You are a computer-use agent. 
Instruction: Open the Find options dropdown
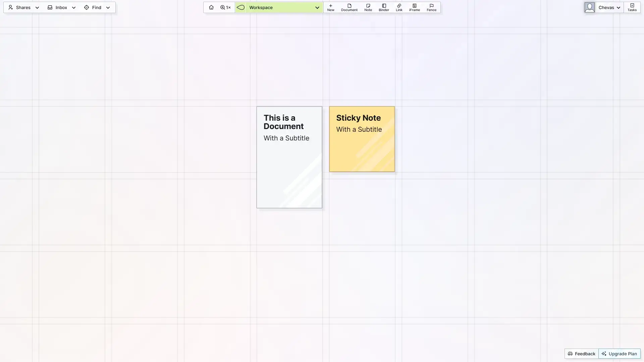(x=108, y=7)
